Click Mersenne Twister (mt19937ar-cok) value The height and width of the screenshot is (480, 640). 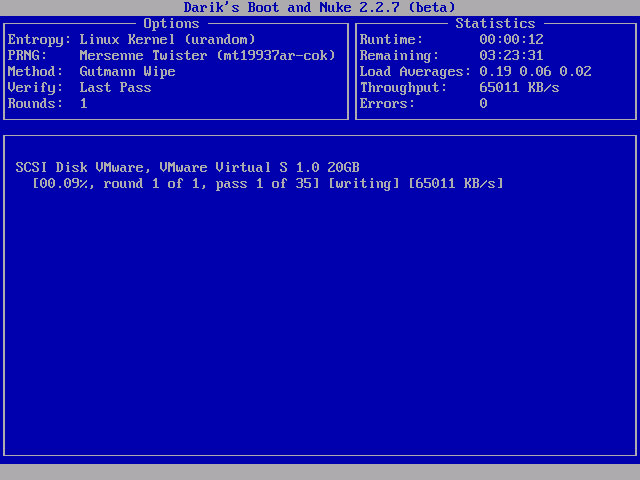207,56
